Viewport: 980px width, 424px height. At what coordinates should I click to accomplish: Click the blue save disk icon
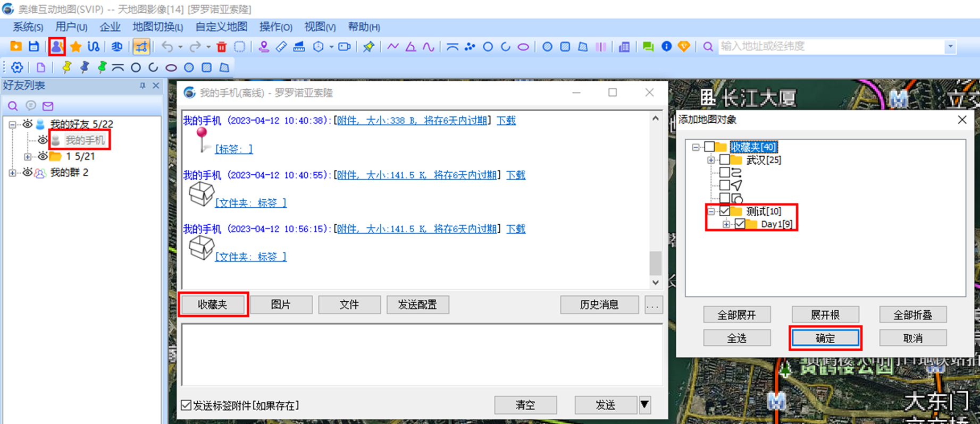[34, 47]
